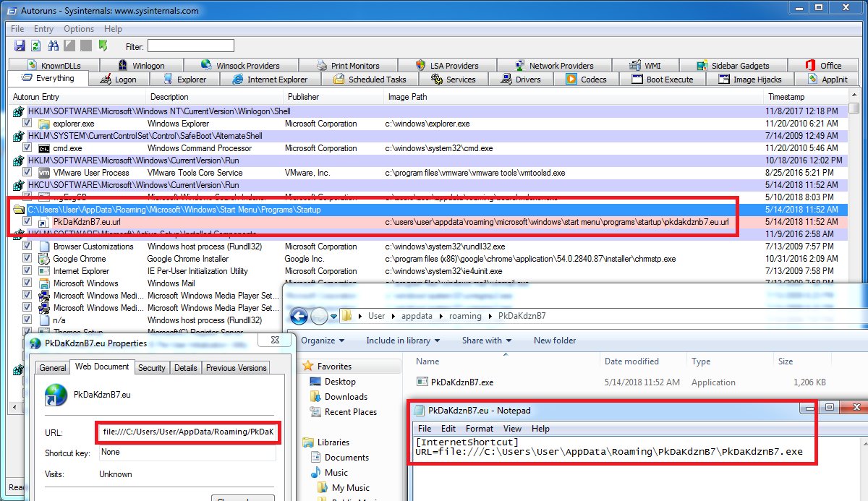Switch to the Scheduled Tasks tab
This screenshot has width=868, height=501.
point(369,80)
